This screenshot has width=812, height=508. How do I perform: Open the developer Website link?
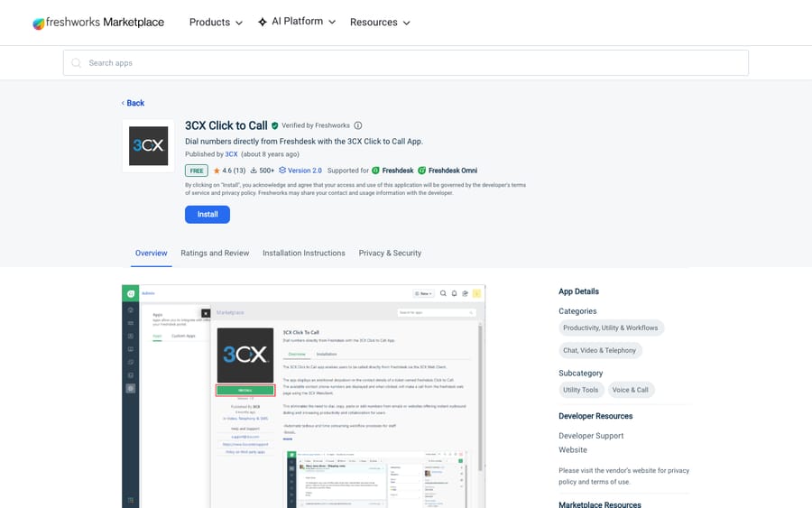(573, 450)
